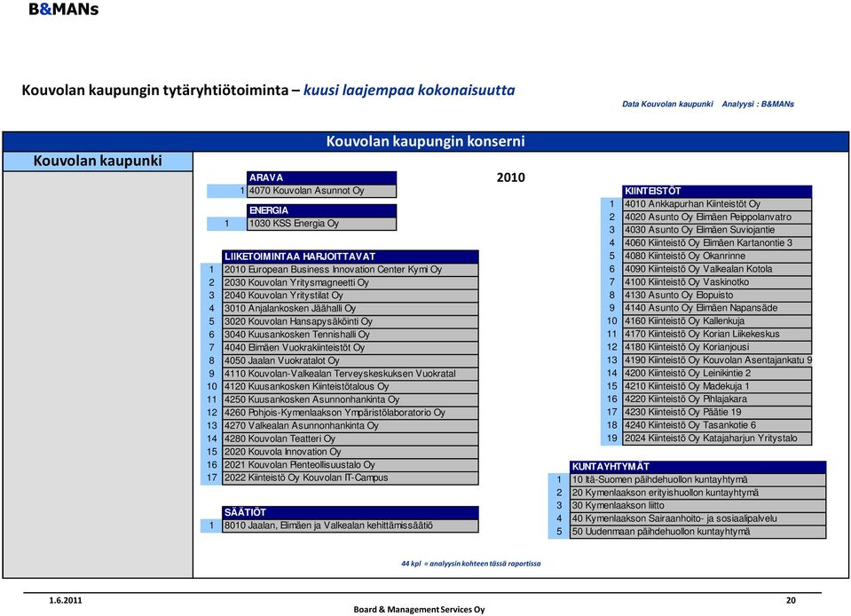The width and height of the screenshot is (851, 616).
Task: Select "4090 Kiinteistö Oy Valkealan Kotola"
Action: (x=718, y=269)
